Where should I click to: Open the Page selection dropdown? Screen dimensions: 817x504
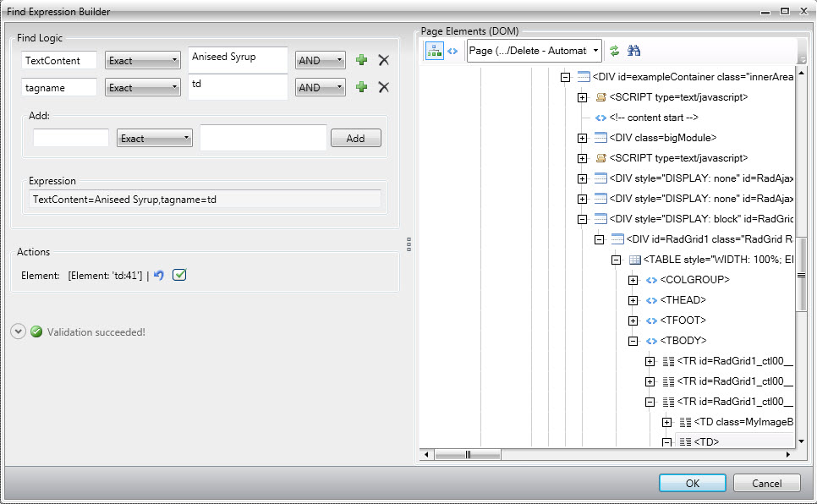point(535,51)
